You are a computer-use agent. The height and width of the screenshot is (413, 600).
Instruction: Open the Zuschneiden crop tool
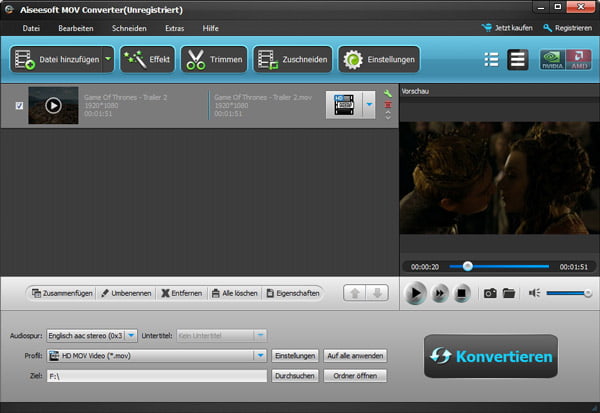pyautogui.click(x=293, y=59)
